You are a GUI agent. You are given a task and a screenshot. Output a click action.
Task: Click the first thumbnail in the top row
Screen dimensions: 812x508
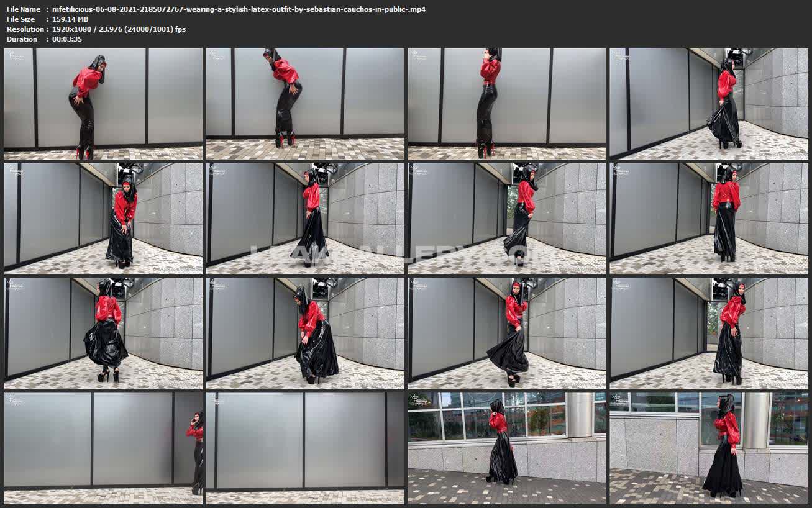[103, 104]
